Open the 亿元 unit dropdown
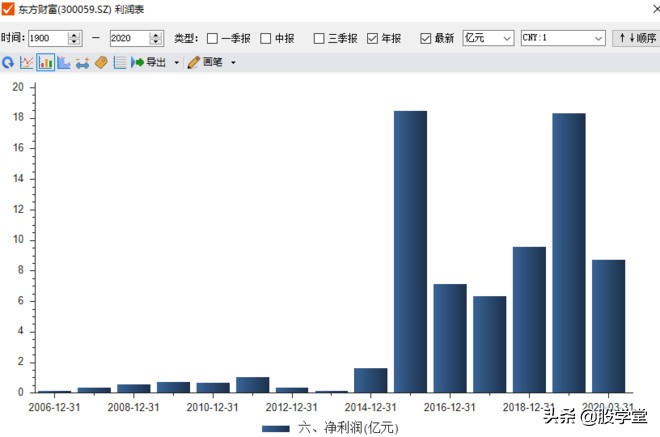 coord(488,38)
